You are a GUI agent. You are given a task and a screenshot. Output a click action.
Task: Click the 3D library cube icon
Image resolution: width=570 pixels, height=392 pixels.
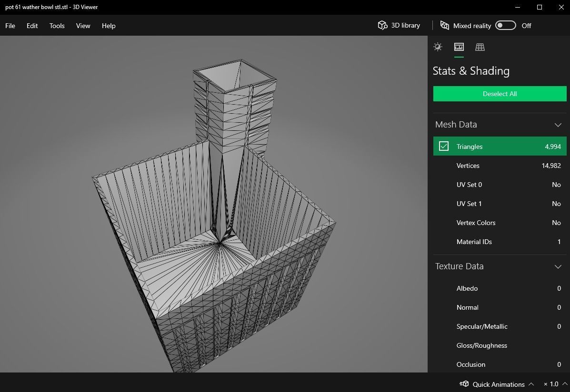click(x=382, y=25)
